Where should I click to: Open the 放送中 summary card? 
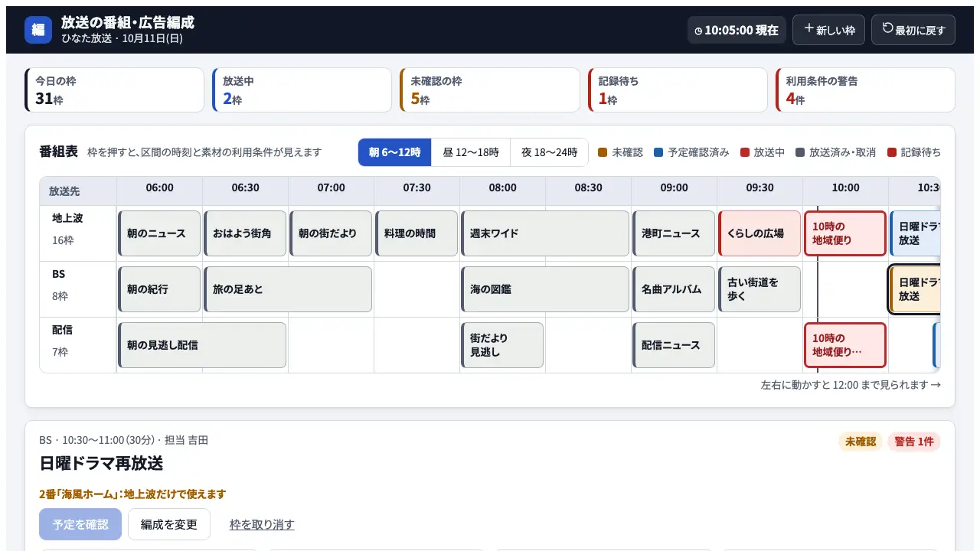pos(302,90)
